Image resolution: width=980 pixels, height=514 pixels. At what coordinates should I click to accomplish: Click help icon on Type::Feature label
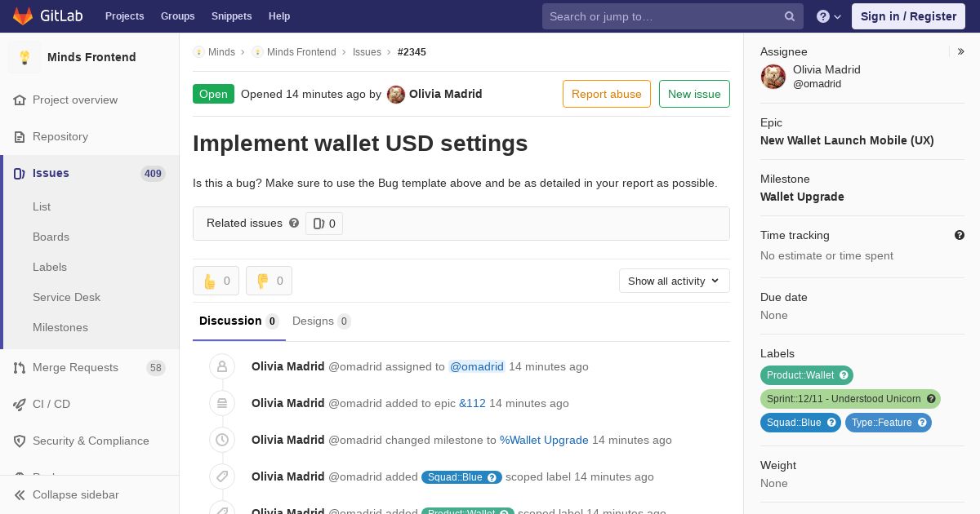(x=922, y=423)
